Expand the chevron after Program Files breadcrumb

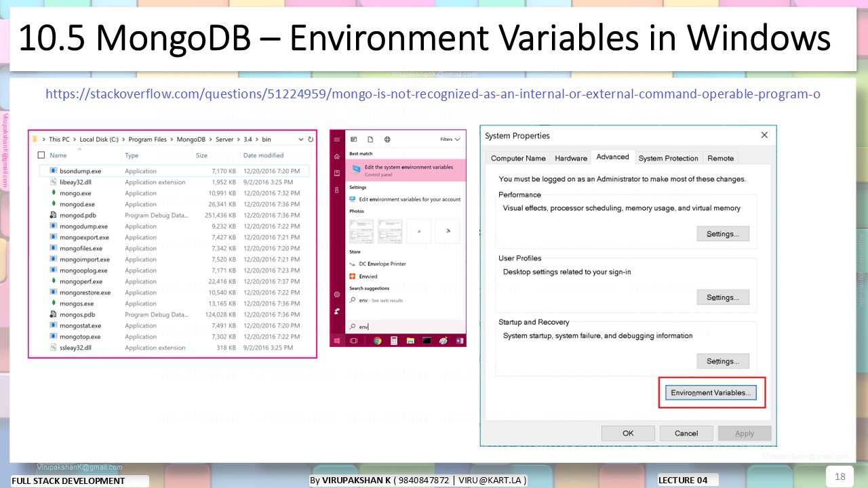point(171,140)
